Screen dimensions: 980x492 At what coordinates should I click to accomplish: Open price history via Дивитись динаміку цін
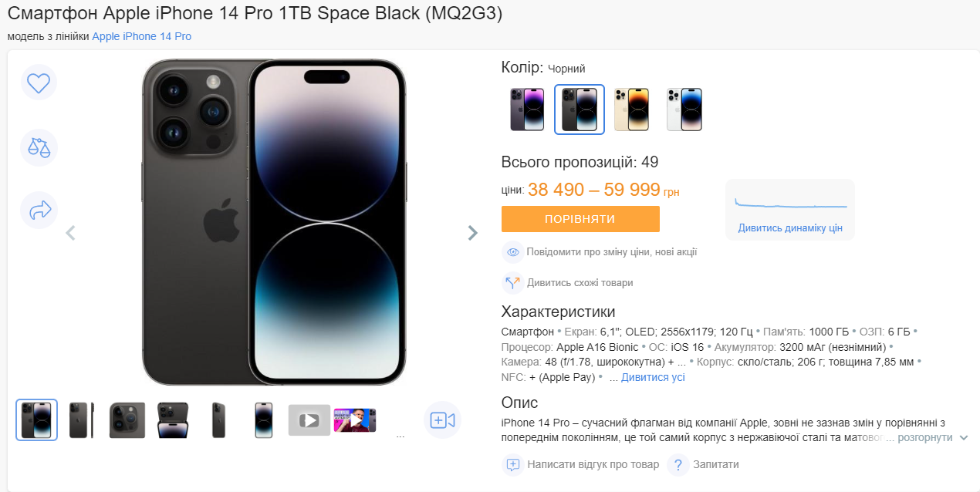(x=789, y=228)
